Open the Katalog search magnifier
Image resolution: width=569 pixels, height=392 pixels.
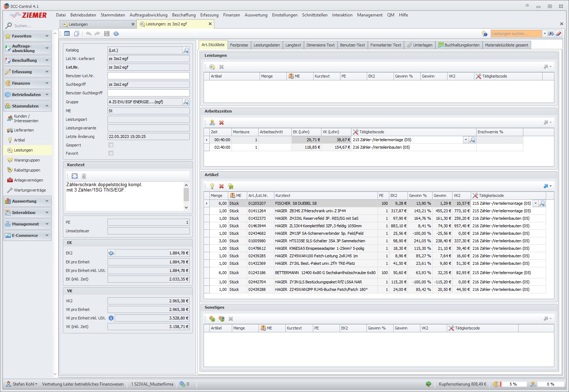coord(186,50)
